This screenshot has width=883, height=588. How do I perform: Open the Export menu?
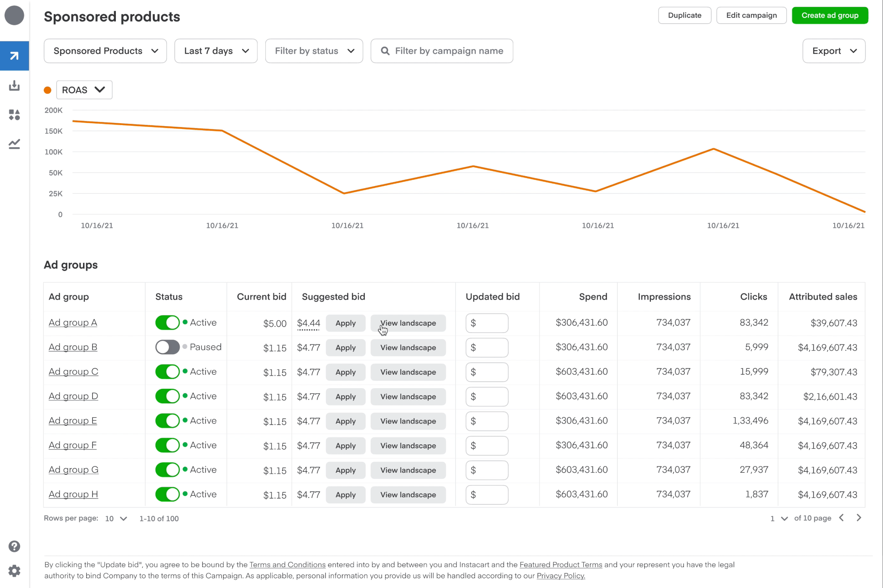pyautogui.click(x=834, y=51)
